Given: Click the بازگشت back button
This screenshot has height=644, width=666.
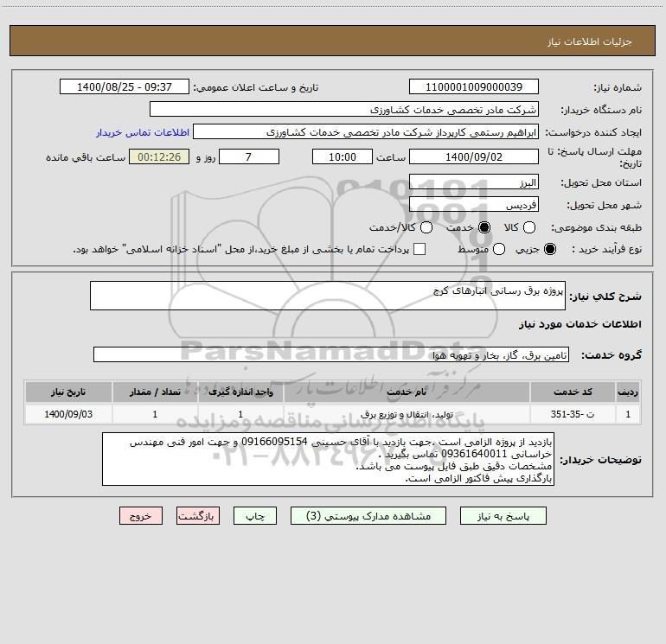Looking at the screenshot, I should coord(198,516).
